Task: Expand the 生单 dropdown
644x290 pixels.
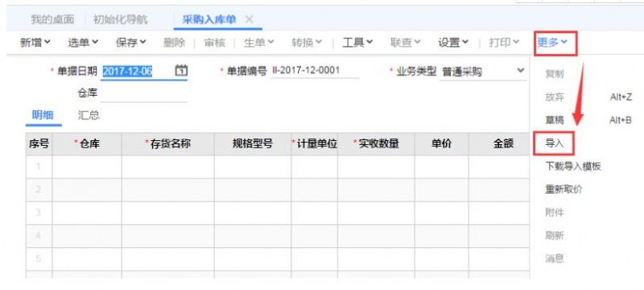Action: [x=258, y=43]
